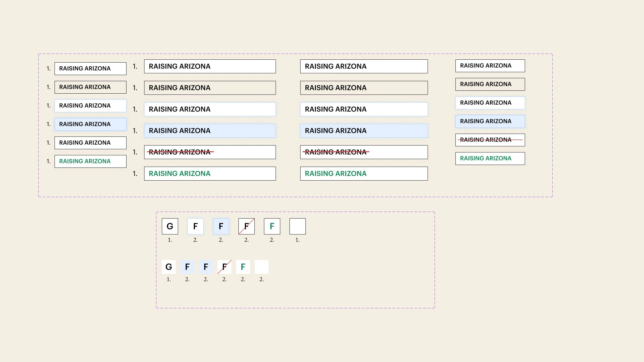Click the borderless G letter tile
The image size is (644, 362).
(169, 267)
